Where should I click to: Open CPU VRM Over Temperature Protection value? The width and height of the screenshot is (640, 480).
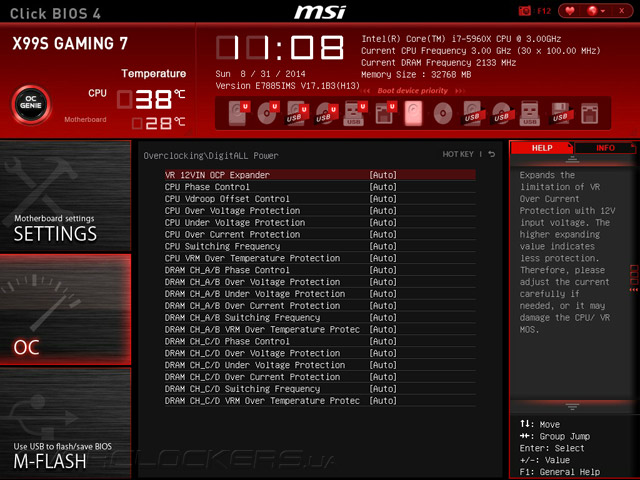point(383,258)
